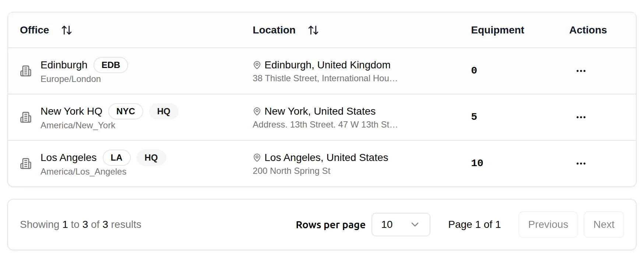Viewport: 644px width, 258px height.
Task: Click the map pin beside Los Angeles, United States
Action: (257, 158)
